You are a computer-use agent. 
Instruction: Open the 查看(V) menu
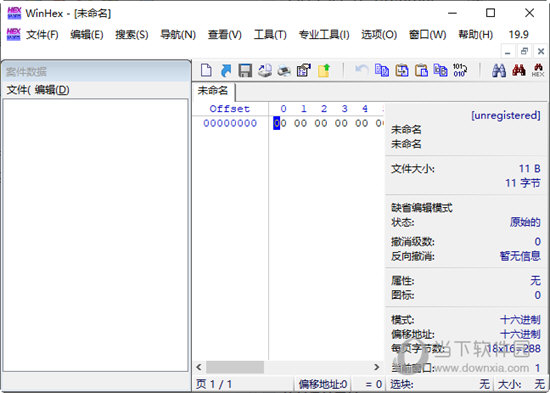(x=224, y=34)
